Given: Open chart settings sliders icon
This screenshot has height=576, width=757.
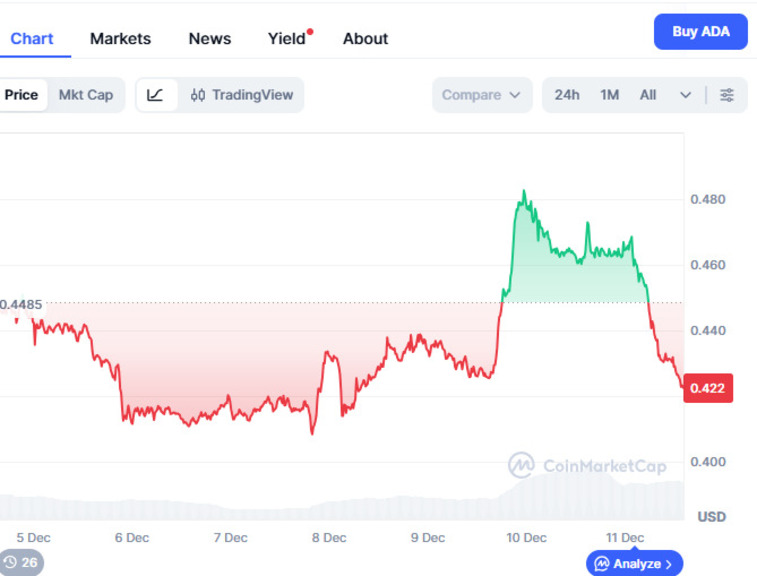Looking at the screenshot, I should coord(727,95).
